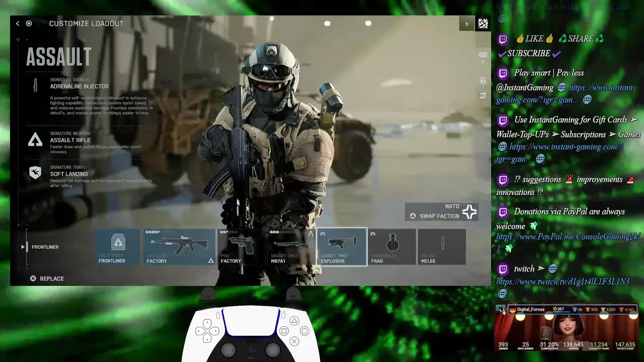Select the Frontliner field spec slot
Image resolution: width=644 pixels, height=362 pixels.
click(x=118, y=247)
